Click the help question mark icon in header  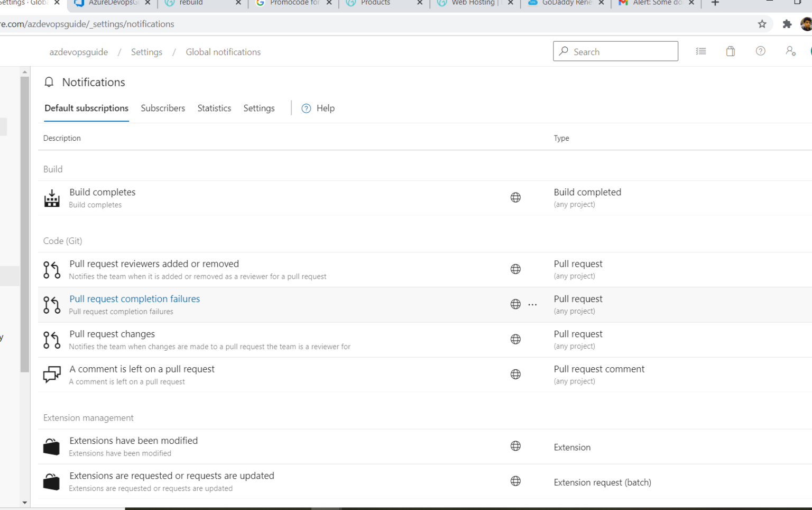pos(760,51)
